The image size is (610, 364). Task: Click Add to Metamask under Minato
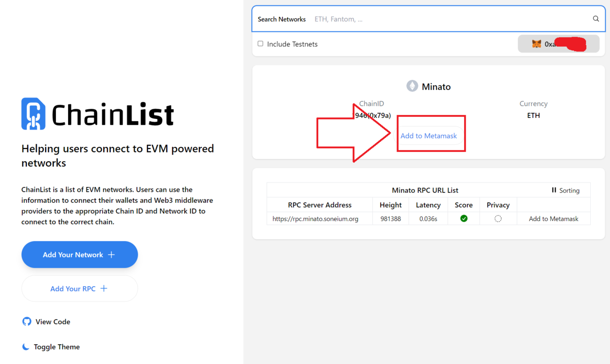click(429, 136)
